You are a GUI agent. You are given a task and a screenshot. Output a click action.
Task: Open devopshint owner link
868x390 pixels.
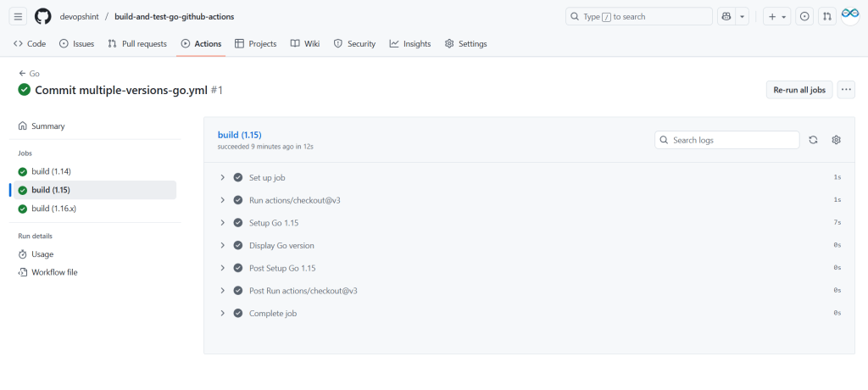[79, 17]
